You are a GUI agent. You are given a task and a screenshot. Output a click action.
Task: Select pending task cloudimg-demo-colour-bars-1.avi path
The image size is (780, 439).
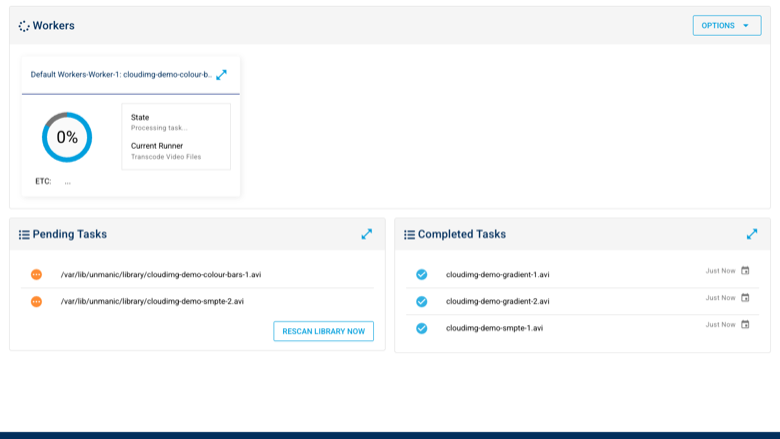click(161, 274)
